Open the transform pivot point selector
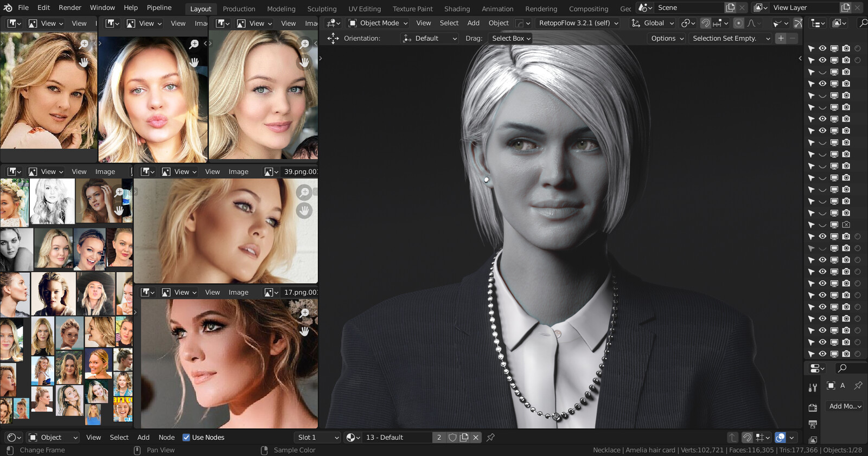Viewport: 868px width, 456px height. point(688,23)
